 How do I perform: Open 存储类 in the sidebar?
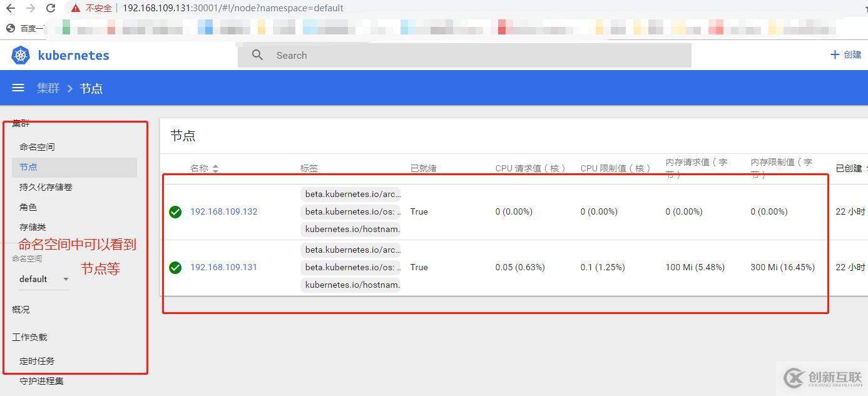pos(33,227)
